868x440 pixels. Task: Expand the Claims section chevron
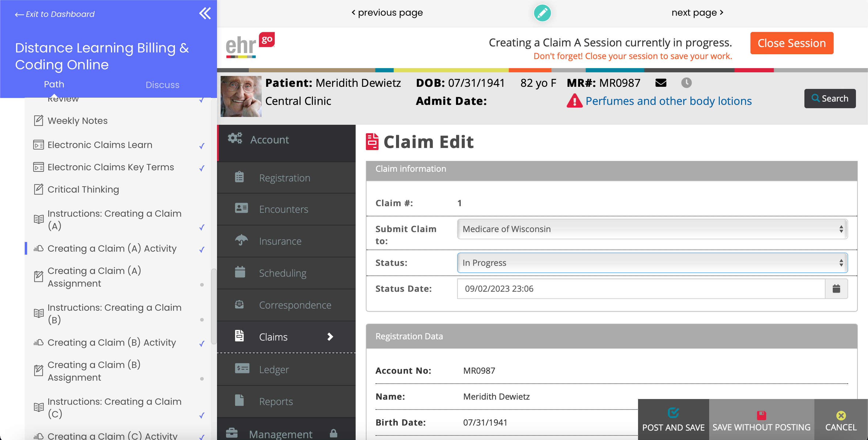point(329,336)
